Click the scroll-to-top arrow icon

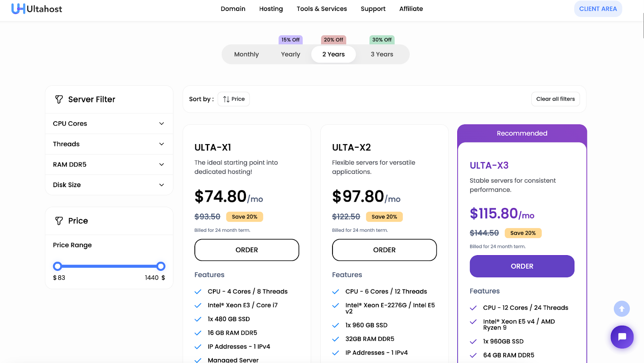621,309
